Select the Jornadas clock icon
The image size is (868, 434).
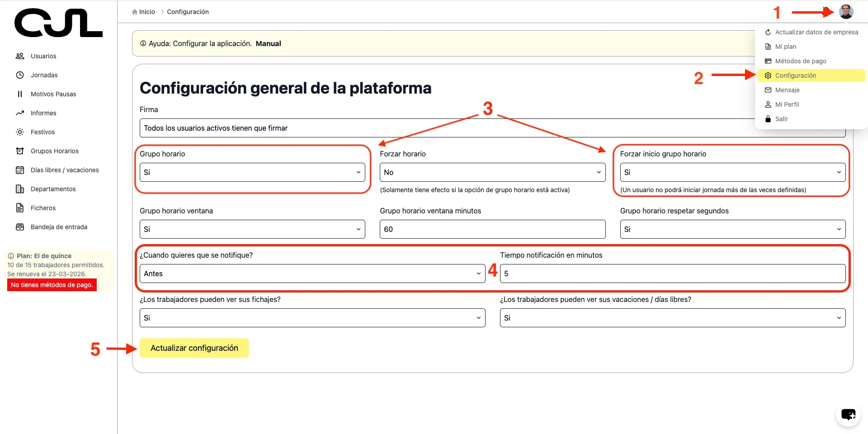20,75
